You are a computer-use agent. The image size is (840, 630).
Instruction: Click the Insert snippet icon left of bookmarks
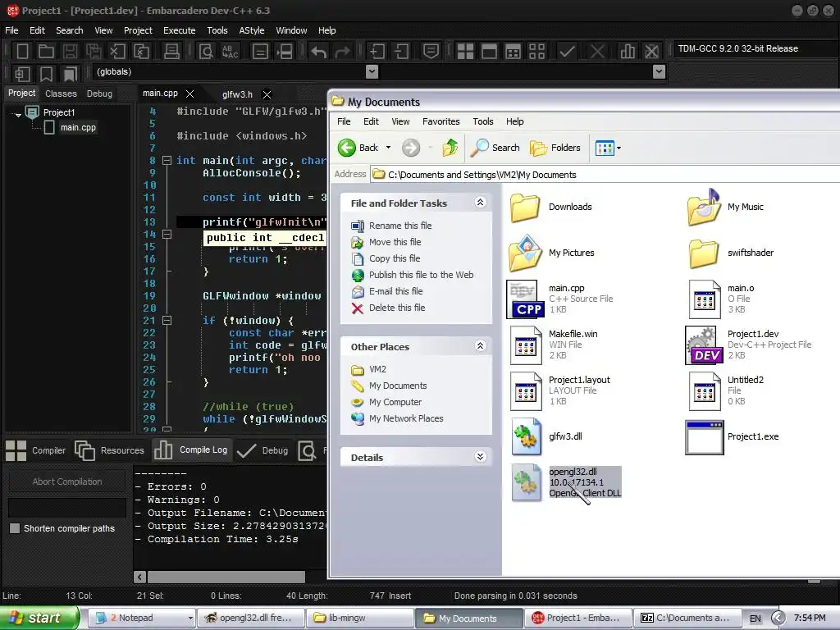[x=22, y=73]
